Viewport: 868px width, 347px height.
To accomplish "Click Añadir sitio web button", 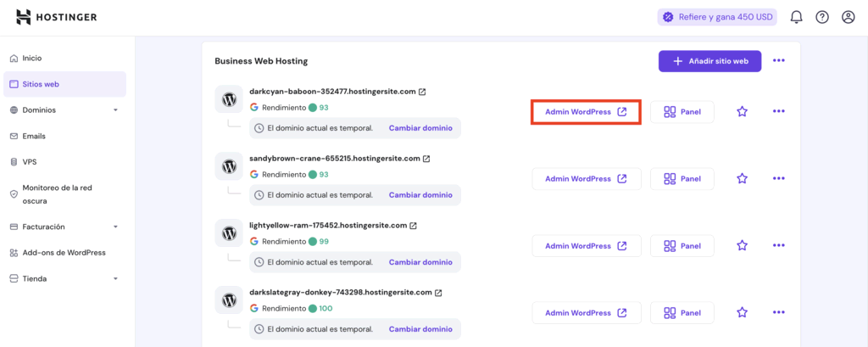I will [709, 61].
